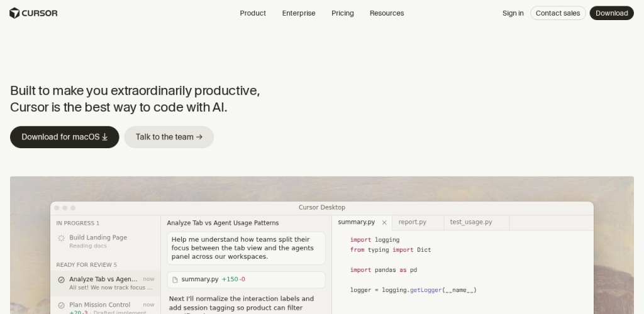Click the loading spinner beside Build Landing Page
Image resolution: width=644 pixels, height=314 pixels.
pos(61,238)
